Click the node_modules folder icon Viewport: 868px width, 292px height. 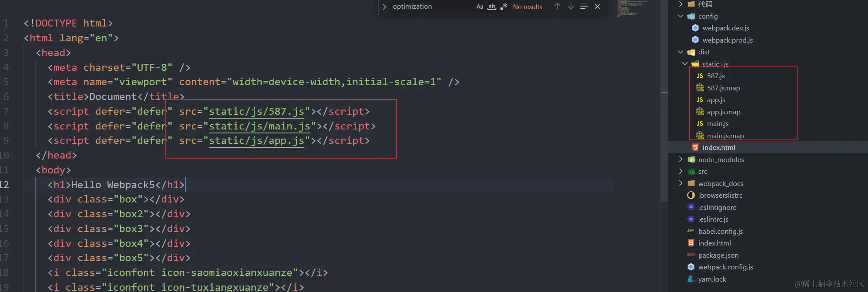[x=691, y=159]
